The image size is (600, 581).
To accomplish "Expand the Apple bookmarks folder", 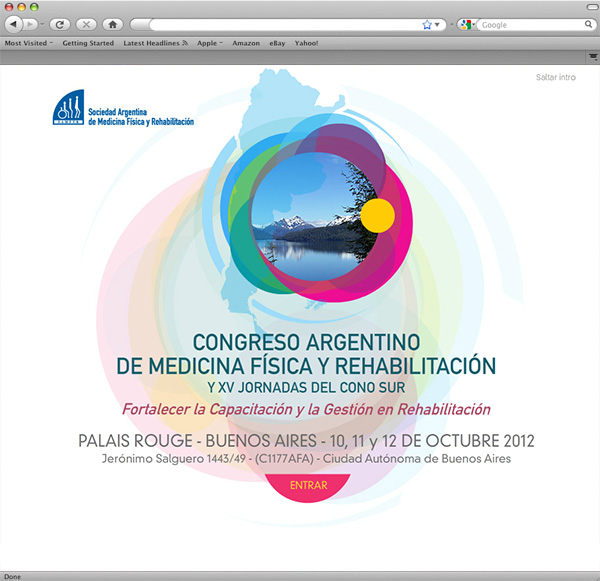I will pos(209,44).
